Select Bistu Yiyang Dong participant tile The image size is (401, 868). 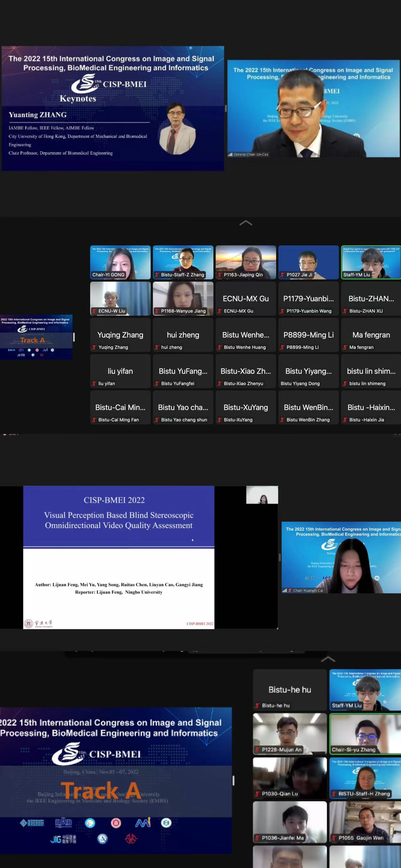(x=308, y=371)
